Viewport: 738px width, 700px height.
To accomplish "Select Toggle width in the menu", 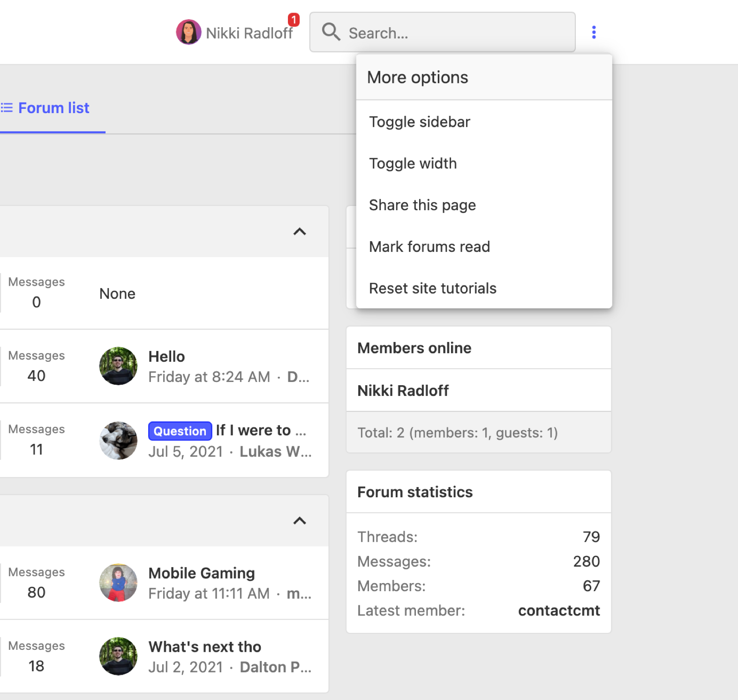I will 413,164.
